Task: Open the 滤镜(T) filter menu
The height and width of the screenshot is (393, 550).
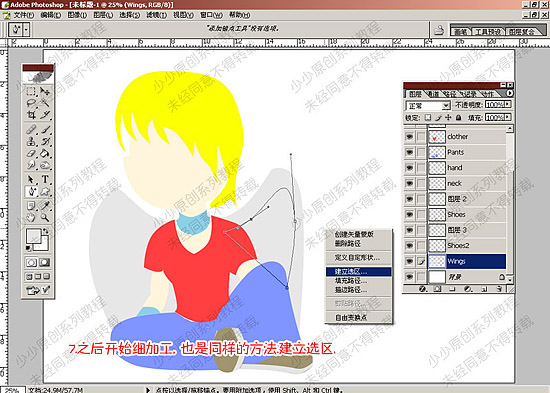Action: [x=156, y=15]
